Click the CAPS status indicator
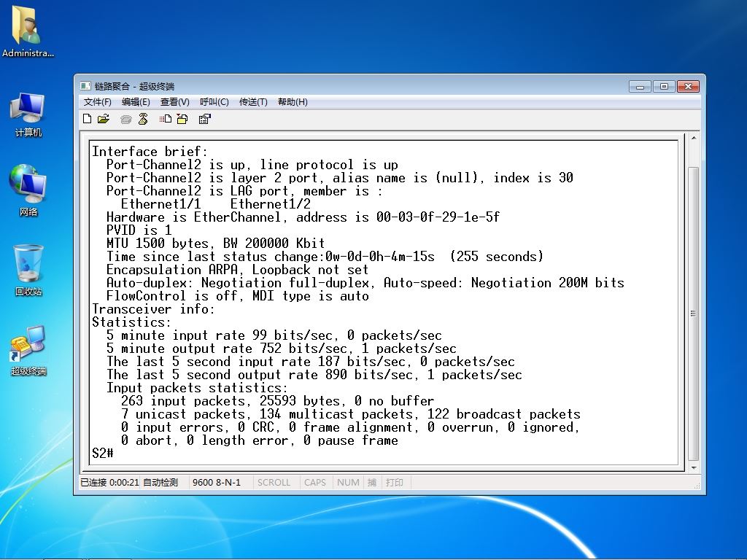 click(x=315, y=483)
